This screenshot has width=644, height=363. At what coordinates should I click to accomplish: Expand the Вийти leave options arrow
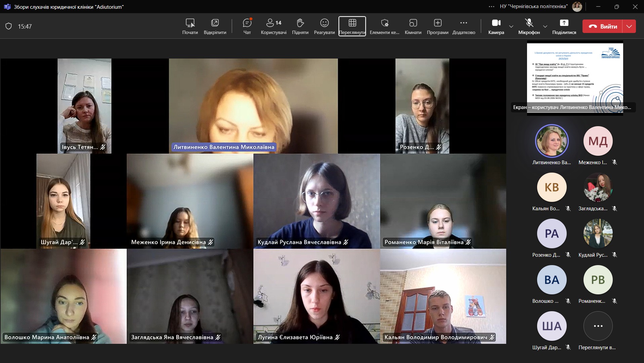click(x=629, y=26)
